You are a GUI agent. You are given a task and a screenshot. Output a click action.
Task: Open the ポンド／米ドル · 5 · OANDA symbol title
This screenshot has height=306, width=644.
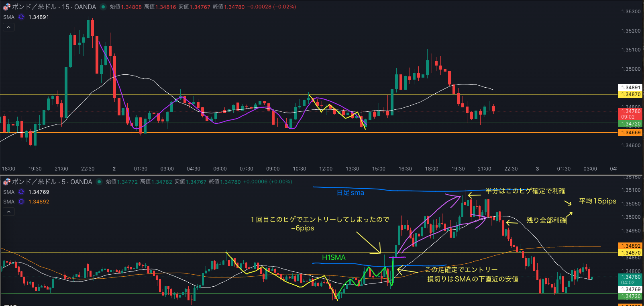click(x=52, y=182)
